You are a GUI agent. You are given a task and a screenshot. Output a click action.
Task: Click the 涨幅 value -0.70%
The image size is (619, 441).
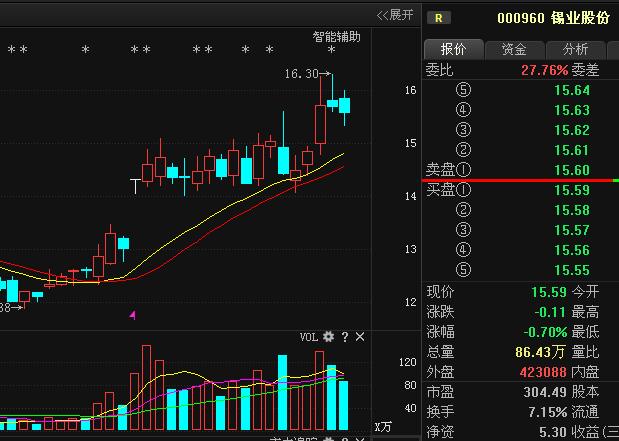pos(545,332)
